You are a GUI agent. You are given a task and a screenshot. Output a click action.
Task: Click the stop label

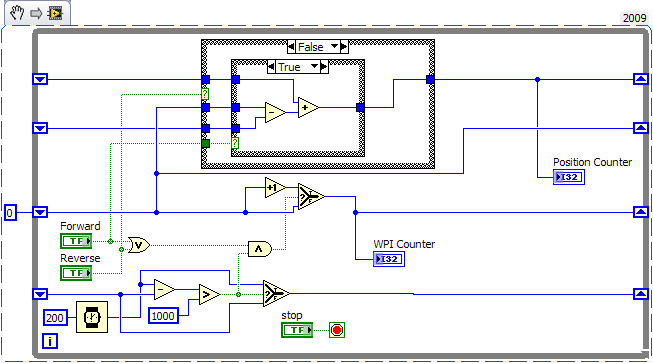coord(292,315)
